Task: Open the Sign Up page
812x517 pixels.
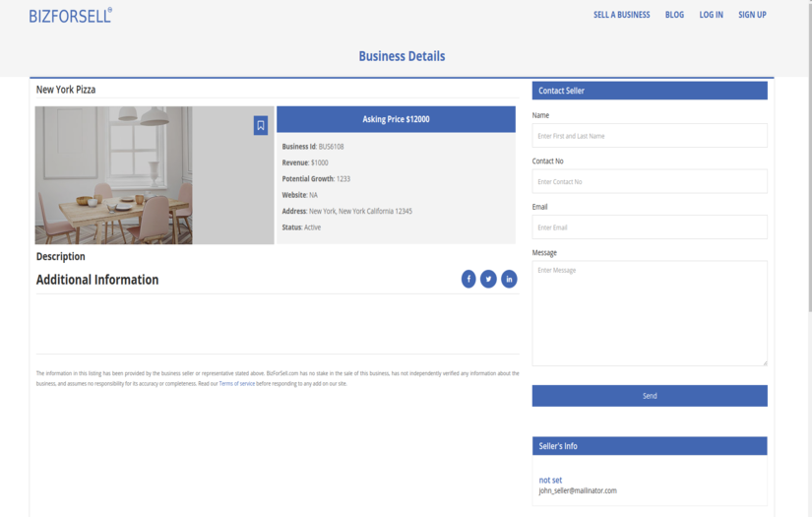Action: click(752, 15)
